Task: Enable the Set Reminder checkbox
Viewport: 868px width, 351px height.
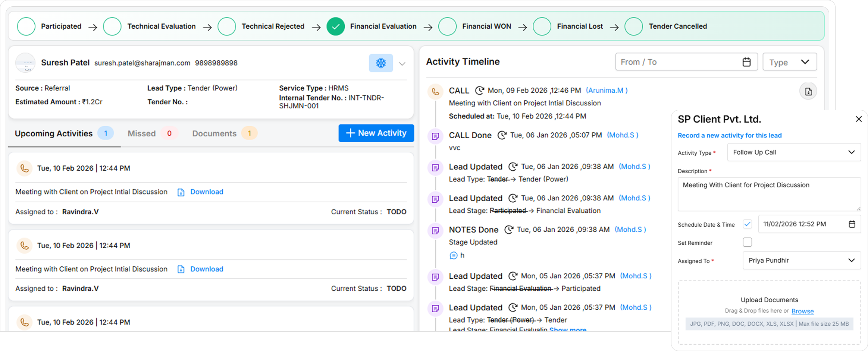Action: pyautogui.click(x=747, y=242)
